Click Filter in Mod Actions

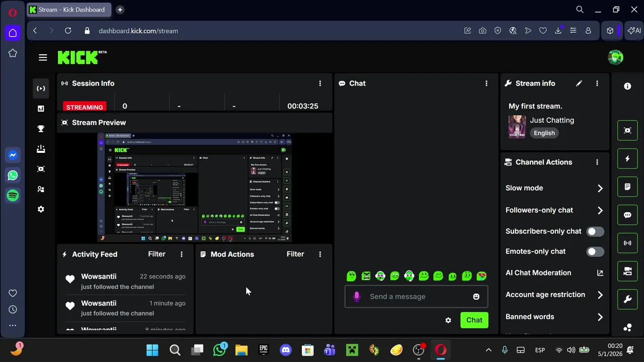click(295, 254)
